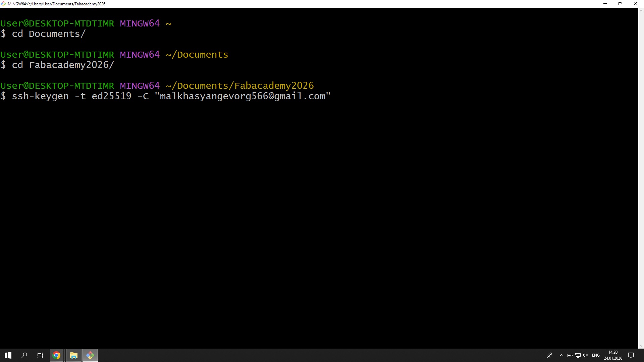The width and height of the screenshot is (644, 362).
Task: Click the taskbar Search magnifier icon
Action: [24, 355]
